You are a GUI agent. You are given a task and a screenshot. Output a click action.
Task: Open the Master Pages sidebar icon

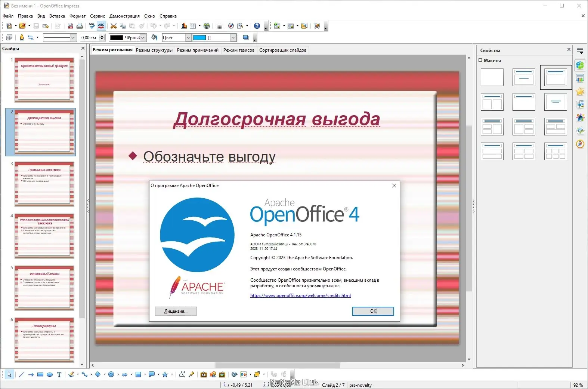click(580, 79)
